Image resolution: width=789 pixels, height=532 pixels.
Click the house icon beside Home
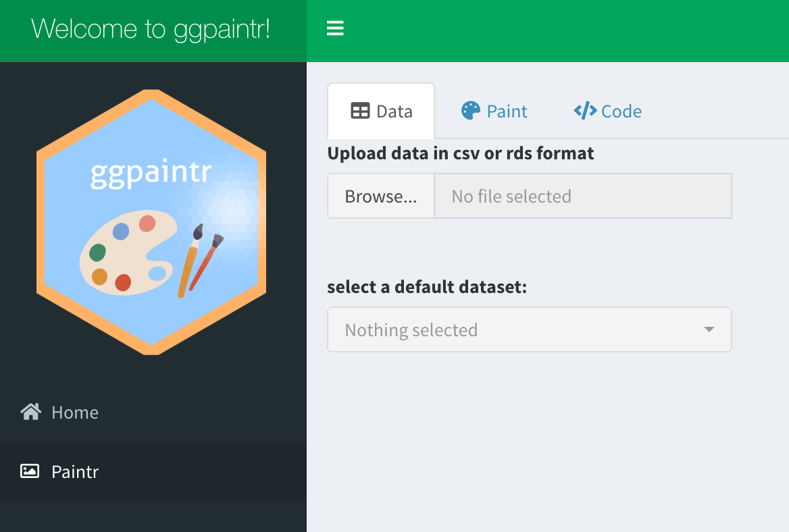[x=30, y=412]
